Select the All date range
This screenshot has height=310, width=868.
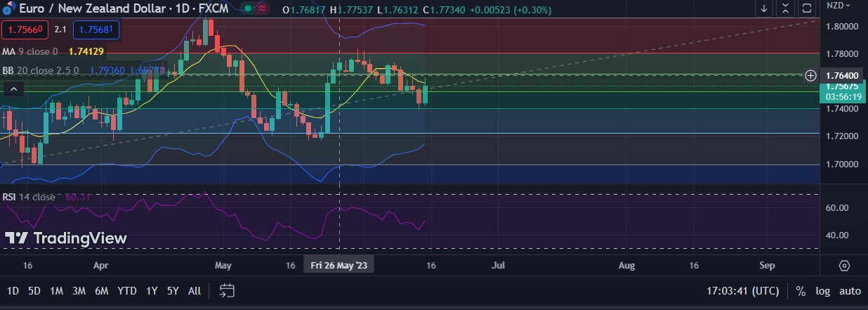[195, 290]
